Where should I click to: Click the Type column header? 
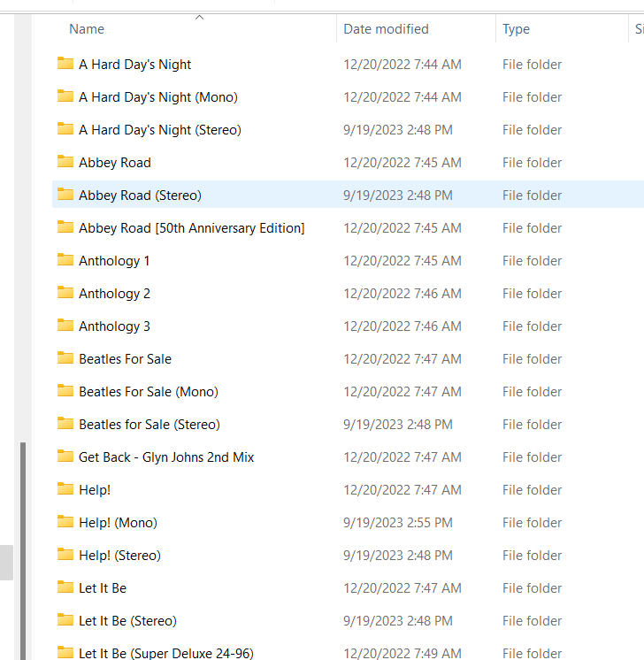click(x=516, y=29)
